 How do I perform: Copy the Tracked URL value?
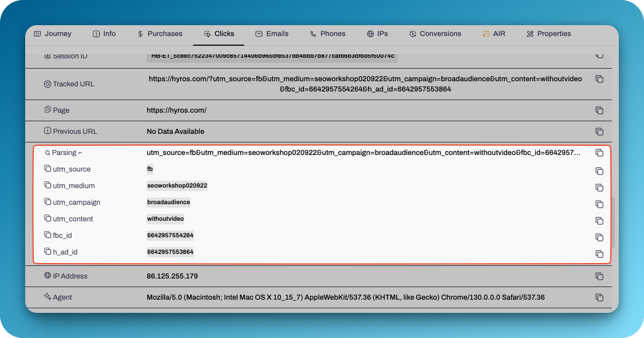tap(599, 79)
